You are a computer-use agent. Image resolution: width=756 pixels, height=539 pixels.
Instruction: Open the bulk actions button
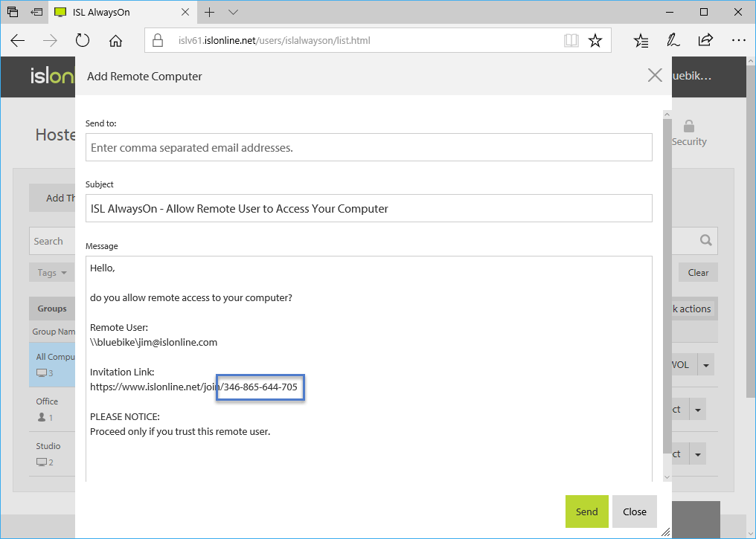693,309
